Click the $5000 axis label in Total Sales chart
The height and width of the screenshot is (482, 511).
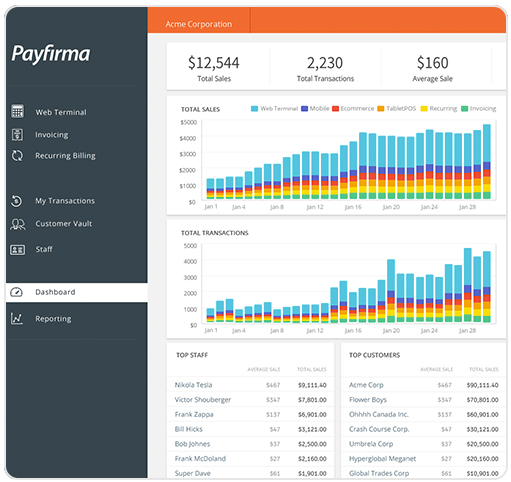pos(189,122)
